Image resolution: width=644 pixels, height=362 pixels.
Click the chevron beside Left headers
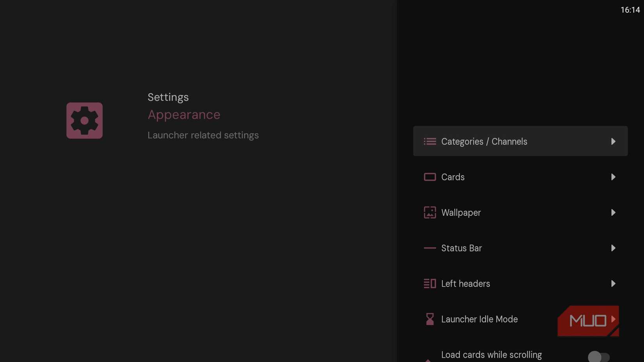(x=614, y=284)
